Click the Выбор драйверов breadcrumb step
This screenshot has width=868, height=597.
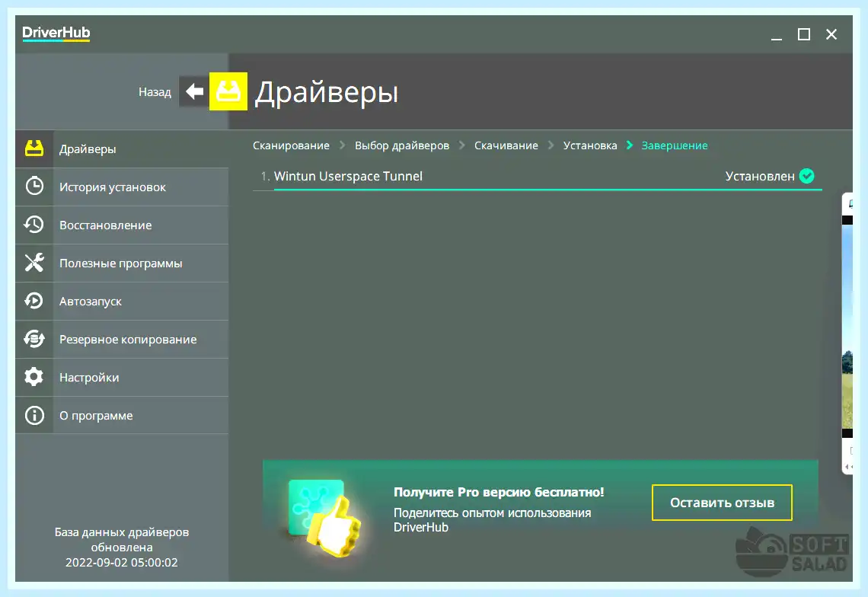(402, 145)
